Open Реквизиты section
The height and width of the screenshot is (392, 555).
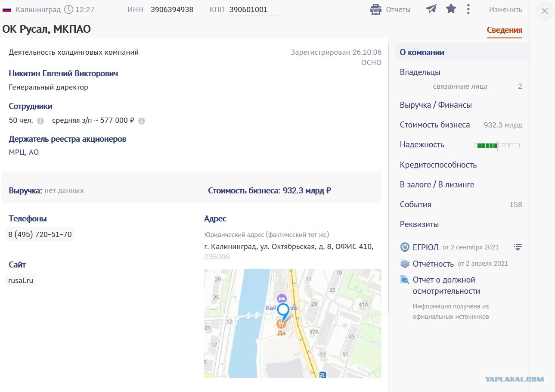419,224
